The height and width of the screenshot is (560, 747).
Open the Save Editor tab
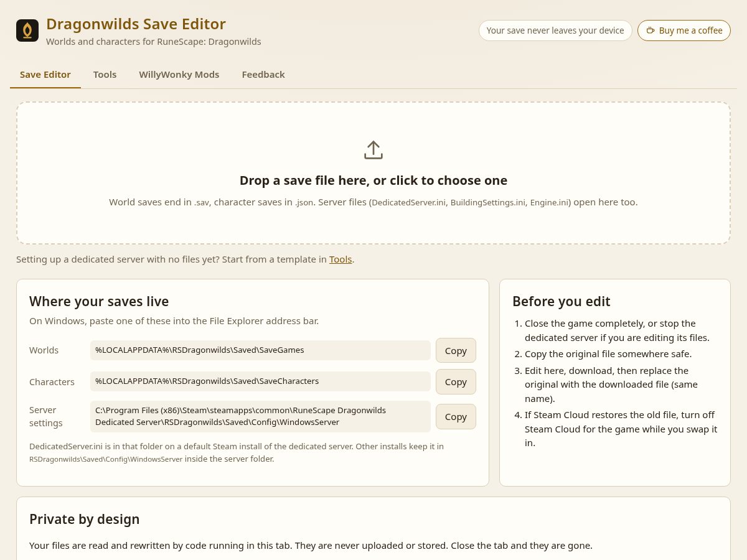[45, 75]
